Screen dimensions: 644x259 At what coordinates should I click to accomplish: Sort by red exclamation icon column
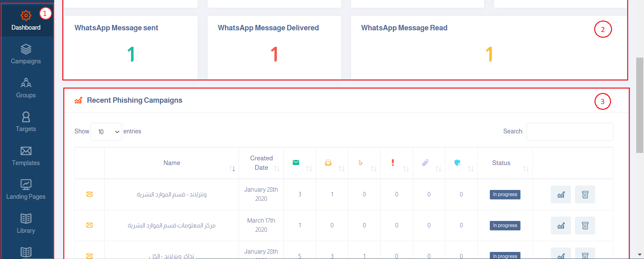point(397,163)
